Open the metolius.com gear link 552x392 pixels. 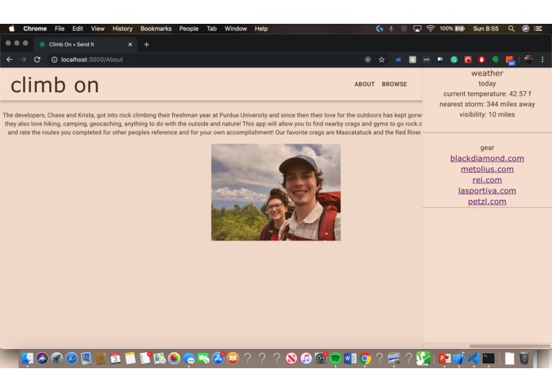coord(487,170)
